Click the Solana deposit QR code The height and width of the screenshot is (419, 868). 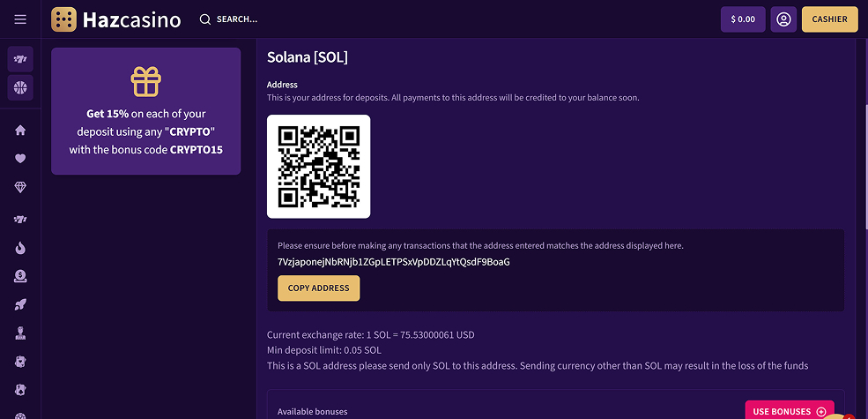pos(318,166)
